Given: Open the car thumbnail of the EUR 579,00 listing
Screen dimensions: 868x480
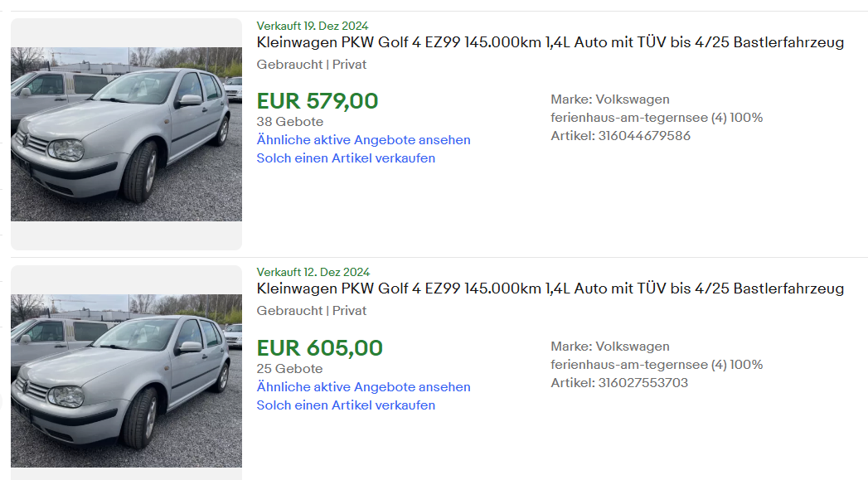Looking at the screenshot, I should click(126, 134).
